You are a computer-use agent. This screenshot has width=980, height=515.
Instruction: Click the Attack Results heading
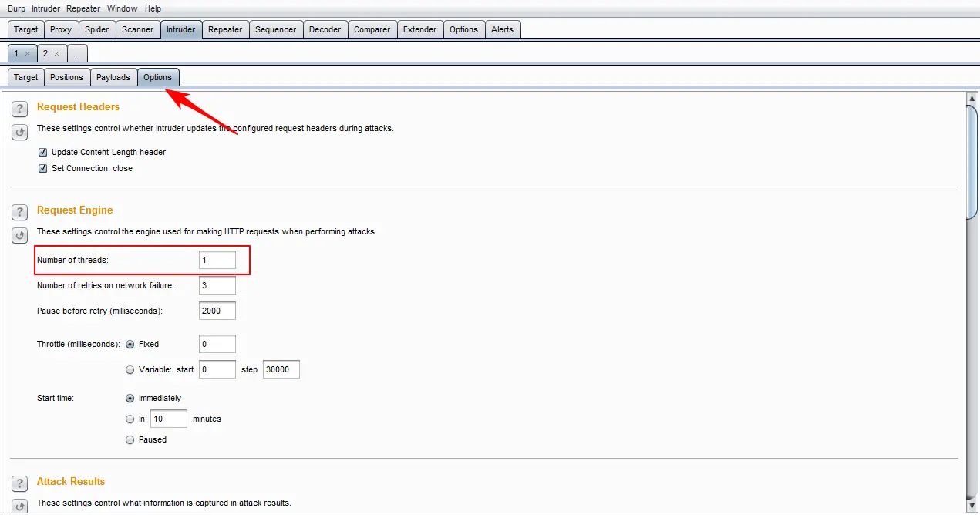tap(71, 481)
